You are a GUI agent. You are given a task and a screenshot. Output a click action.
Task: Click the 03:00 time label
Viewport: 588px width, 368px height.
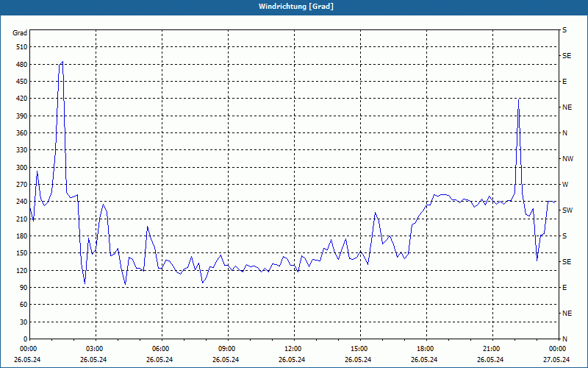point(94,349)
